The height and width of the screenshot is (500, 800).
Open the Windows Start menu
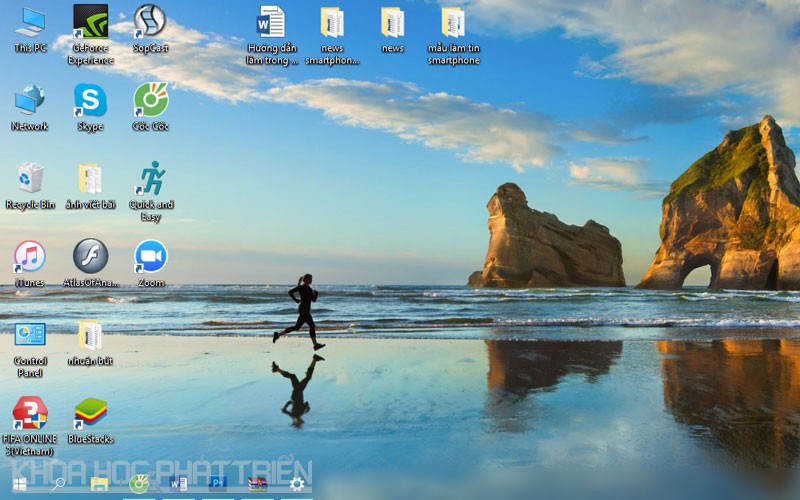19,484
